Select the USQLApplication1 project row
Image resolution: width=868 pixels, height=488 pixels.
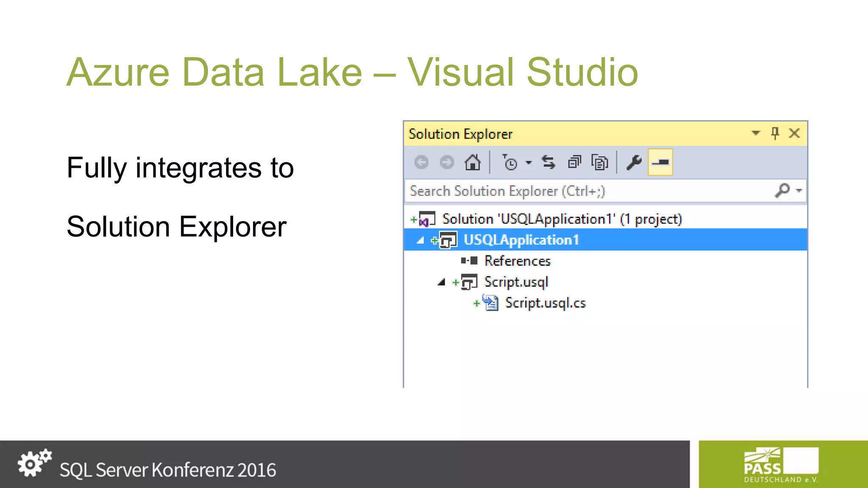tap(606, 240)
